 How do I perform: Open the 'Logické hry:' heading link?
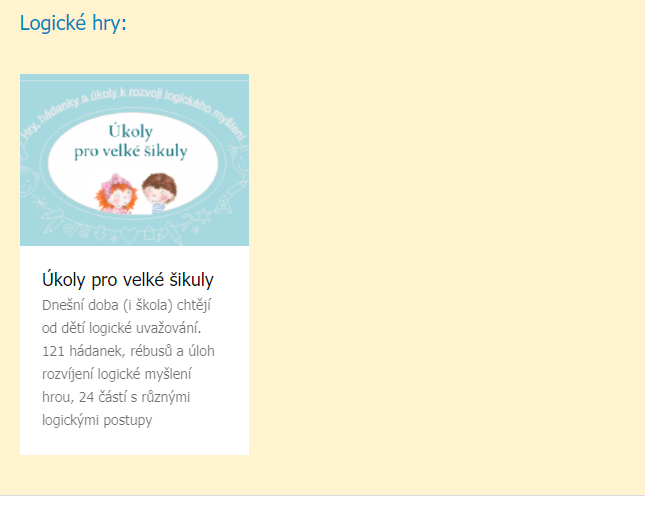(x=73, y=23)
